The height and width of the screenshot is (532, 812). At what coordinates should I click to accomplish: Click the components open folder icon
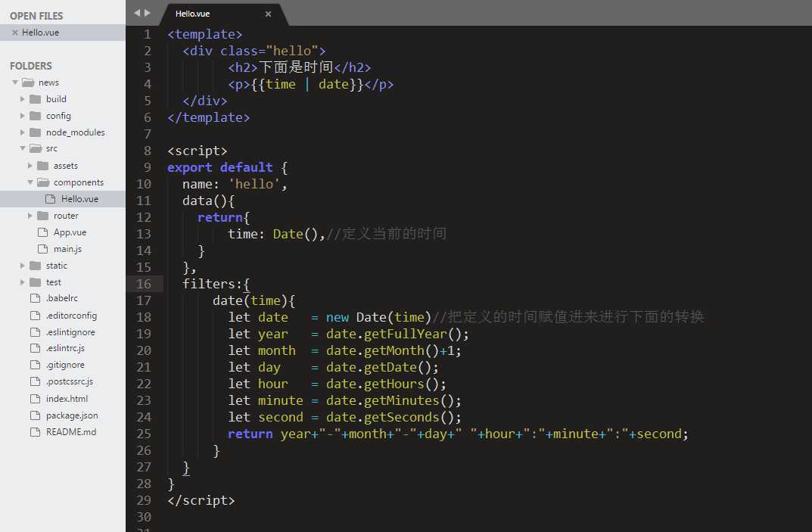pos(43,182)
